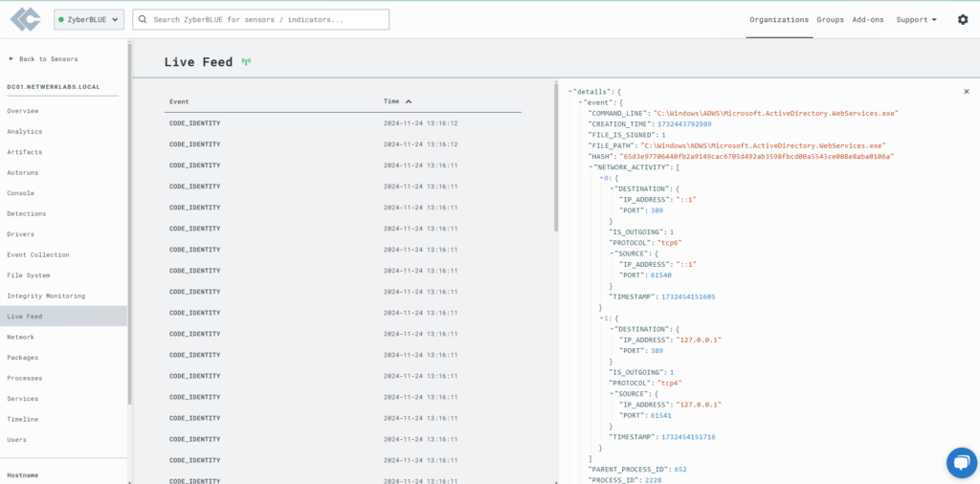The width and height of the screenshot is (980, 484).
Task: Open the ZyberBLUE organization dropdown
Action: pyautogui.click(x=89, y=19)
